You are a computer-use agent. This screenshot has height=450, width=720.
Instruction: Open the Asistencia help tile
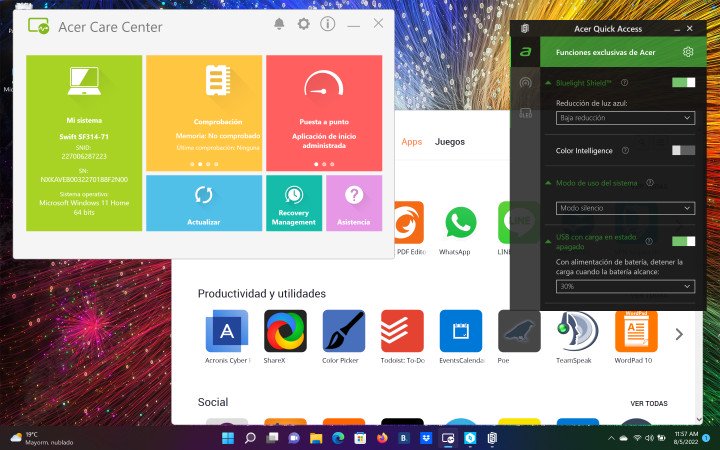tap(354, 203)
